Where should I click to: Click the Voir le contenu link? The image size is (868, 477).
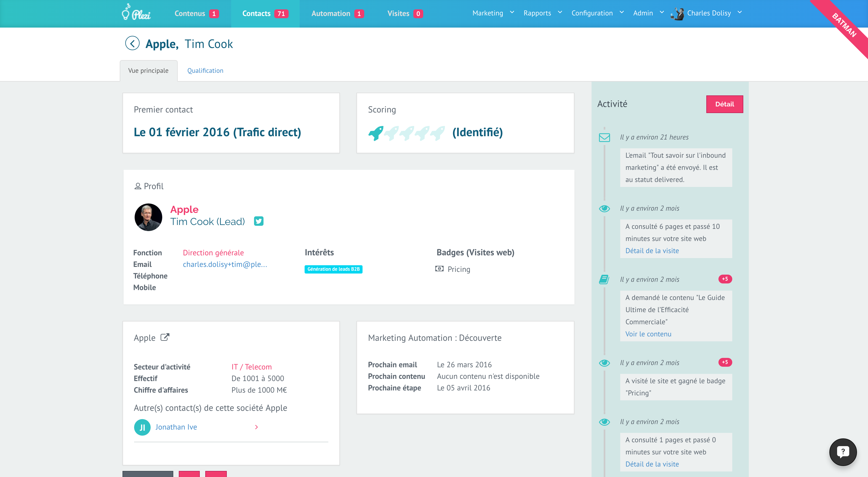pos(648,334)
